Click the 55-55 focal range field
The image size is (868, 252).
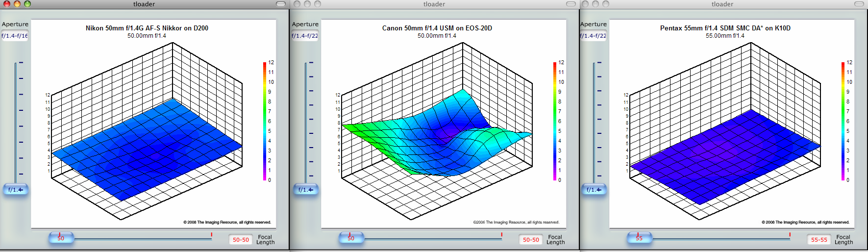click(x=819, y=240)
